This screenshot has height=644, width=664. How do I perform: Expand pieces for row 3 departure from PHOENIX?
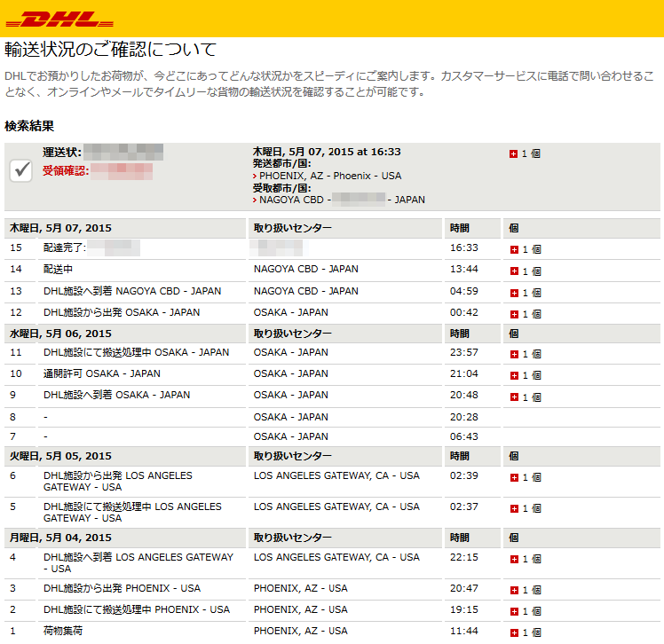point(514,590)
